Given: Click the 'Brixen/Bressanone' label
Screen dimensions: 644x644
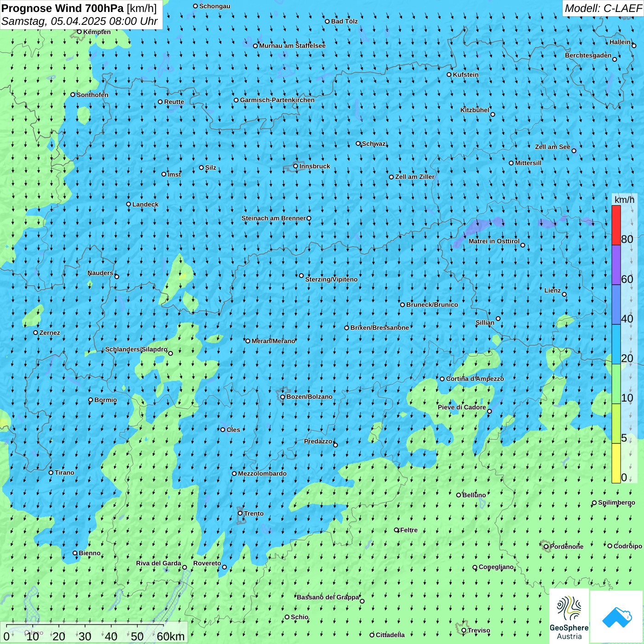Looking at the screenshot, I should click(379, 328).
